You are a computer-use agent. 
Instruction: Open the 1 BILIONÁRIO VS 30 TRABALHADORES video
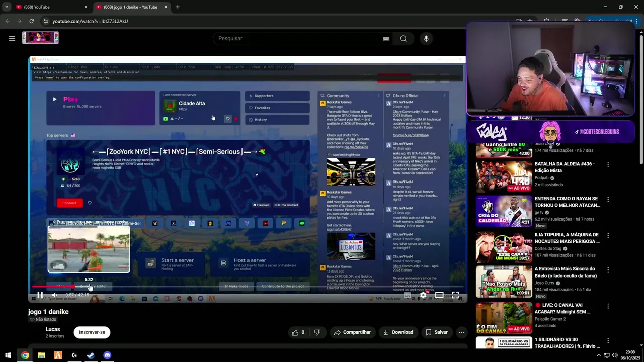click(x=567, y=343)
